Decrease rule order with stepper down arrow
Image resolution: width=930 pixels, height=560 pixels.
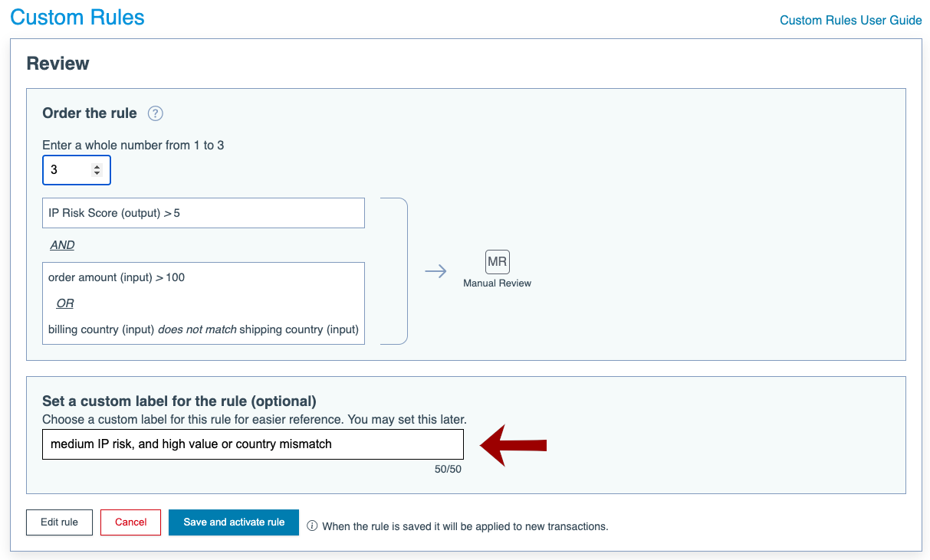point(97,174)
